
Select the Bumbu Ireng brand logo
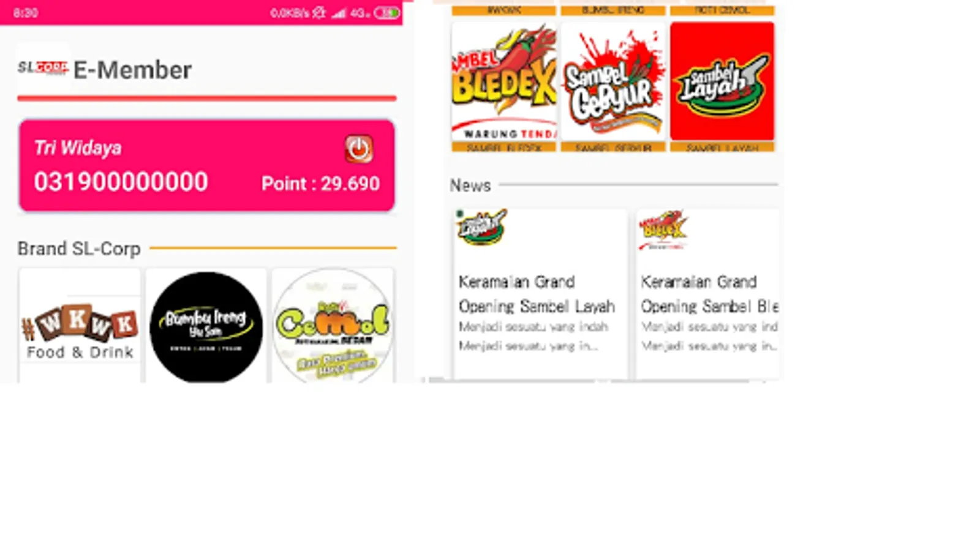206,327
